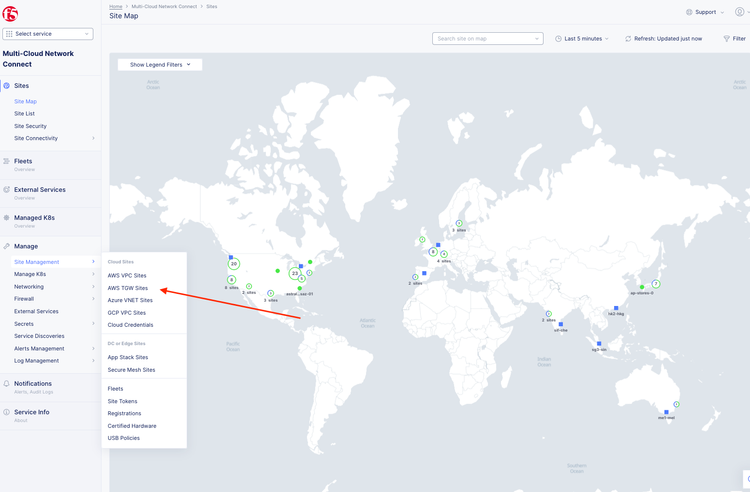Viewport: 750px width, 492px height.
Task: Open Show Legend Filters dropdown
Action: [160, 65]
